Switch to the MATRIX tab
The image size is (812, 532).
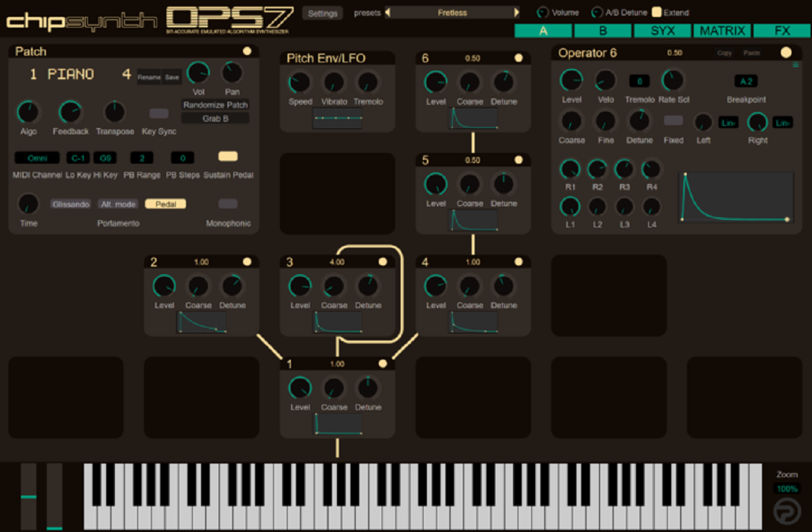[x=721, y=30]
